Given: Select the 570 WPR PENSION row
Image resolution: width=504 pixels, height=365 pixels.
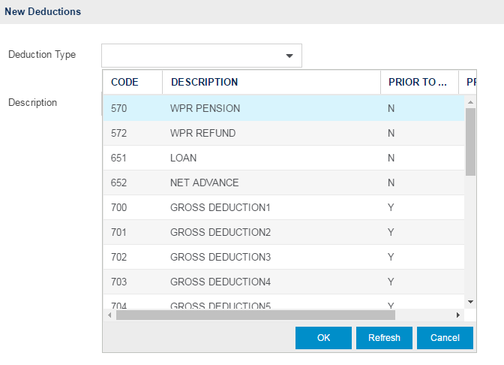Looking at the screenshot, I should tap(284, 108).
